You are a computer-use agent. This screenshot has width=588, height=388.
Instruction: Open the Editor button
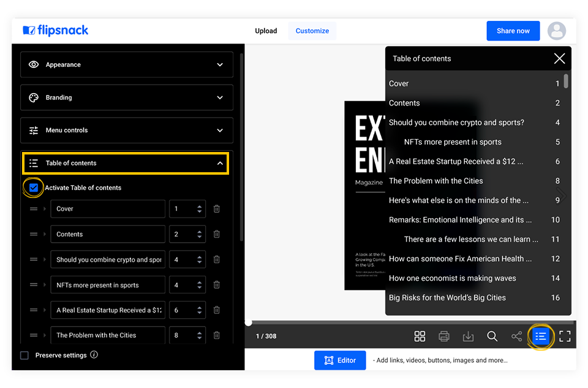coord(340,360)
